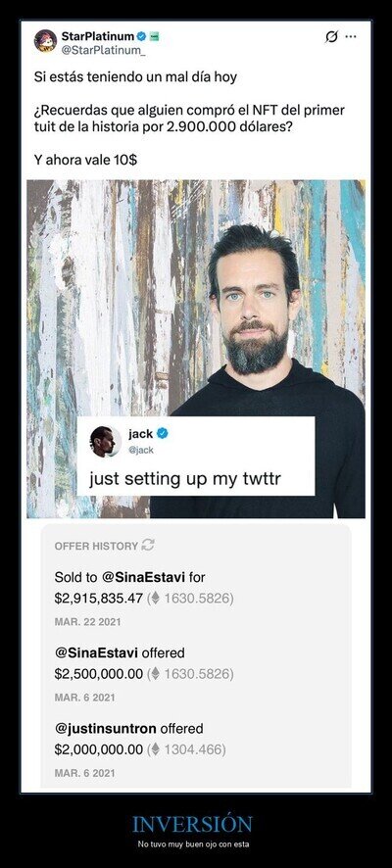Open the three-dot more options menu
The width and height of the screenshot is (392, 868).
[351, 37]
